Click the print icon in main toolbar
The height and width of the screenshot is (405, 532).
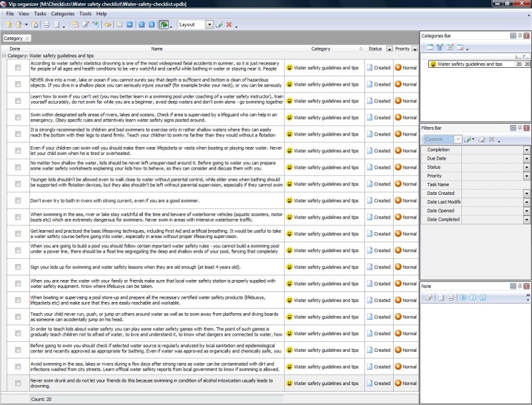pos(47,25)
